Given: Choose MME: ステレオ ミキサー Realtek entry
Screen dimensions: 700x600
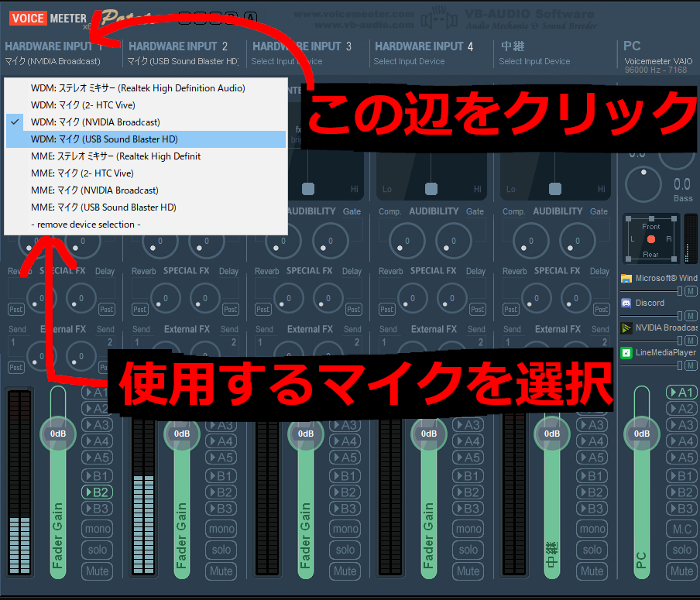Looking at the screenshot, I should tap(146, 156).
